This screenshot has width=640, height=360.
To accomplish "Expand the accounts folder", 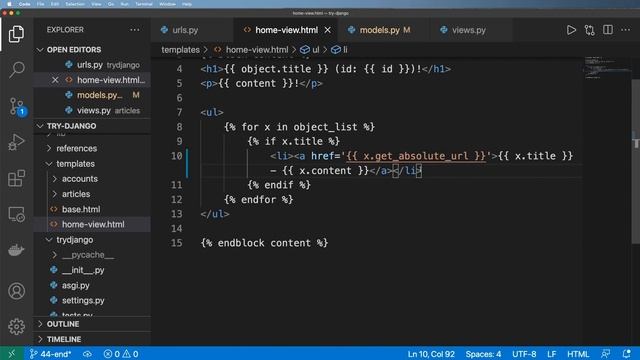I will [92, 179].
